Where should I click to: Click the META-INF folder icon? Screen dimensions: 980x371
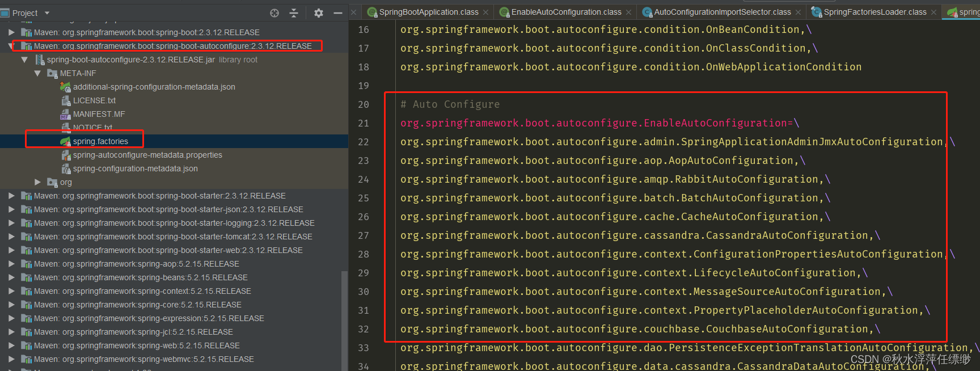pyautogui.click(x=53, y=73)
